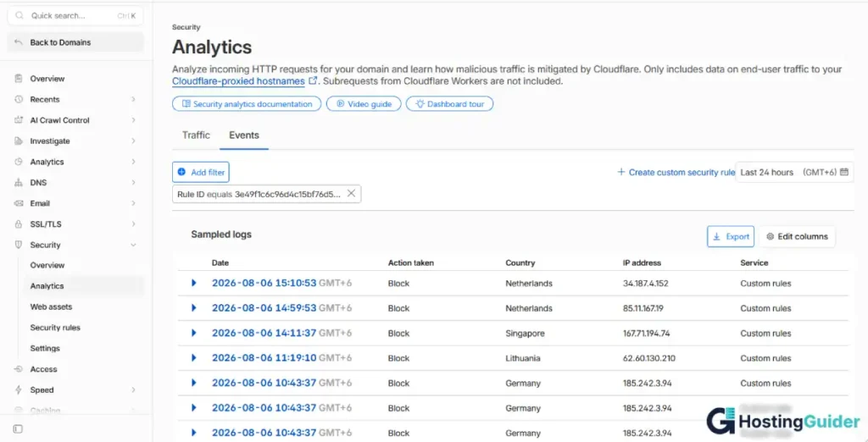Select the Events tab
The height and width of the screenshot is (442, 868).
(x=244, y=135)
